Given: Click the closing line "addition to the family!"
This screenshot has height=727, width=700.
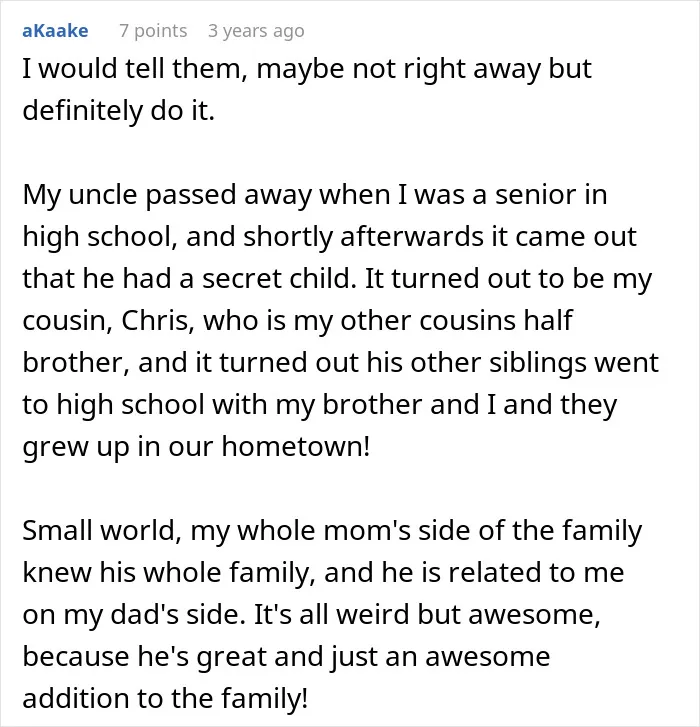Looking at the screenshot, I should coord(165,699).
